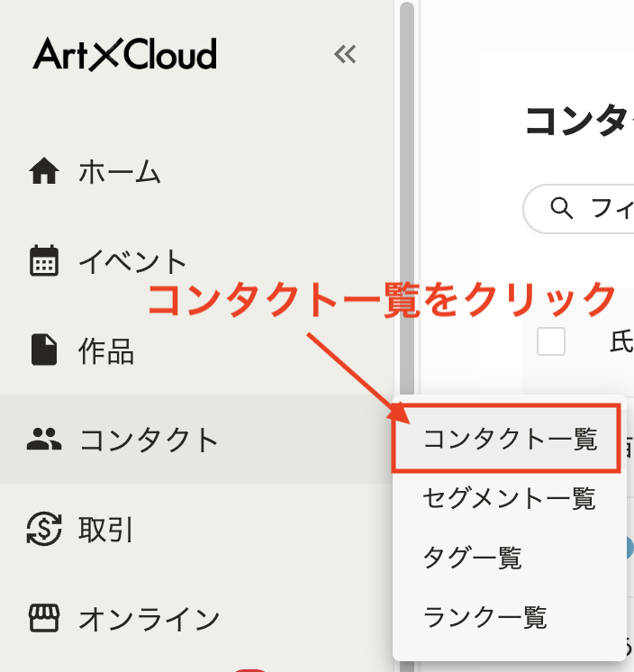Choose コンタクト一覧 from the submenu
This screenshot has width=634, height=672.
[x=510, y=439]
